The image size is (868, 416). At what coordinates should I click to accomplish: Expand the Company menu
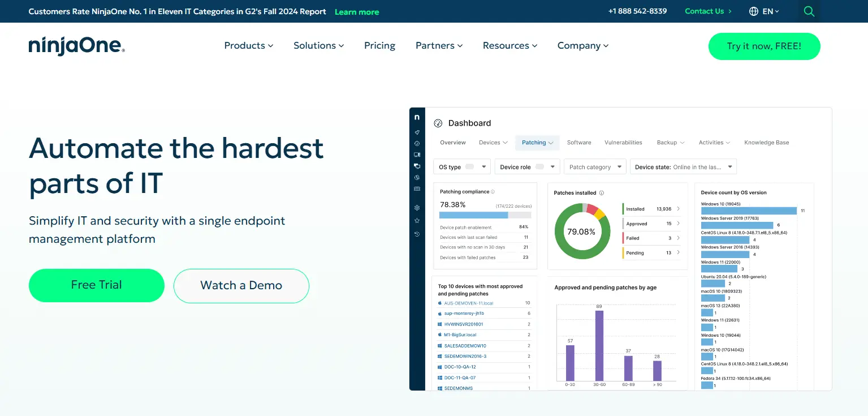583,46
